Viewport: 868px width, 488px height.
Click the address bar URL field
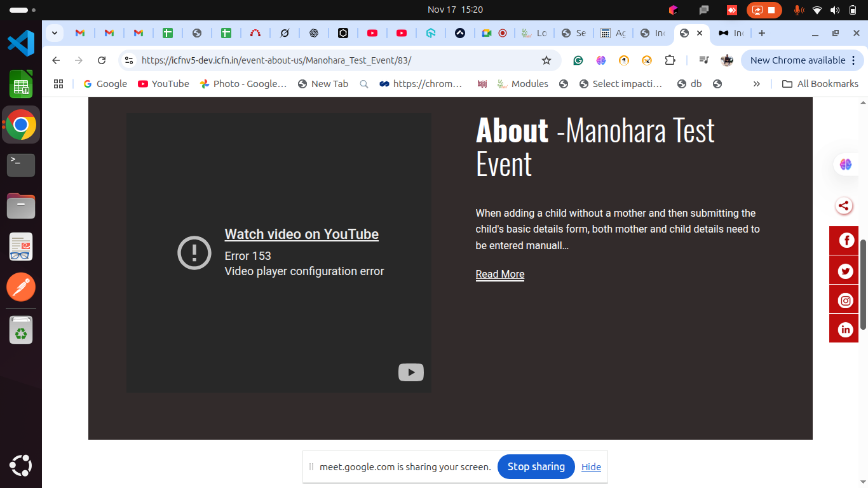tap(330, 60)
